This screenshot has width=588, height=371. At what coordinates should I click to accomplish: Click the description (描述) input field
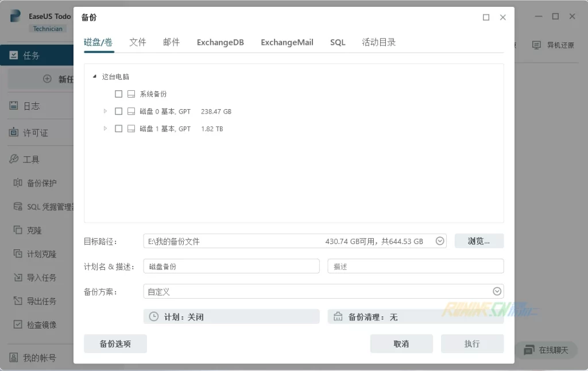(415, 266)
